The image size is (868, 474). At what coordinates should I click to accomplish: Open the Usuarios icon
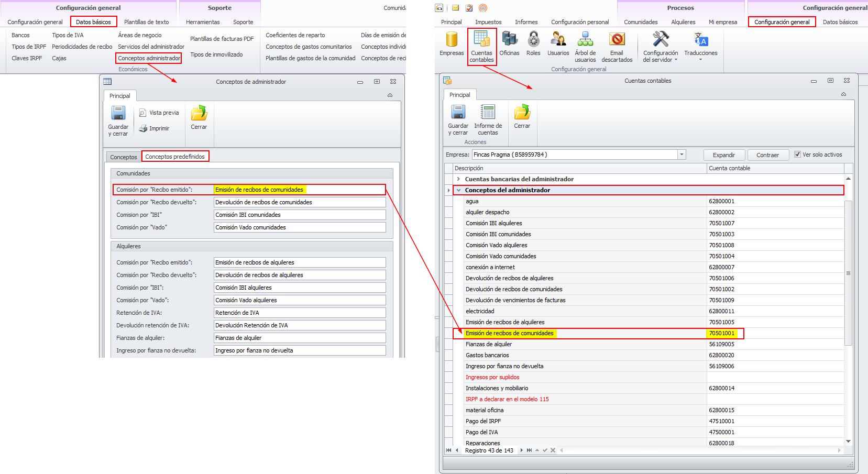tap(558, 43)
